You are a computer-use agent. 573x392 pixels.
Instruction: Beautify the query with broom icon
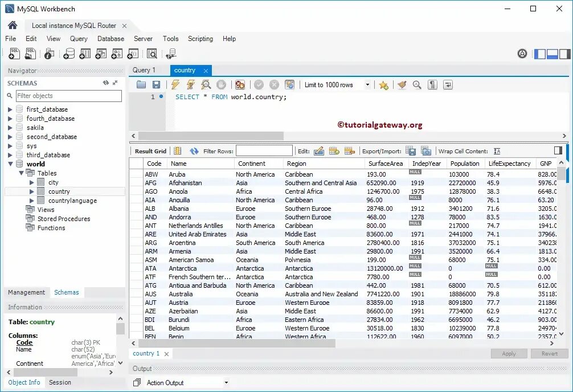pos(402,85)
